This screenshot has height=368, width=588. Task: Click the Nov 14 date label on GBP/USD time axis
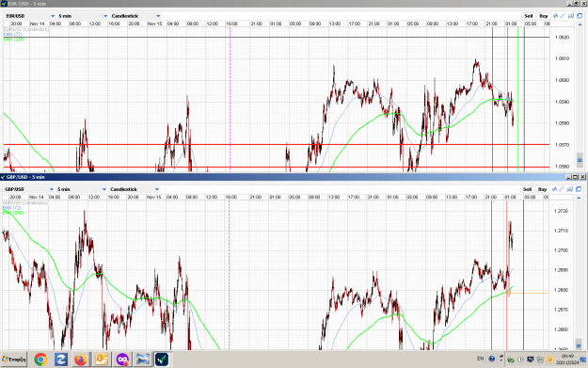[37, 197]
